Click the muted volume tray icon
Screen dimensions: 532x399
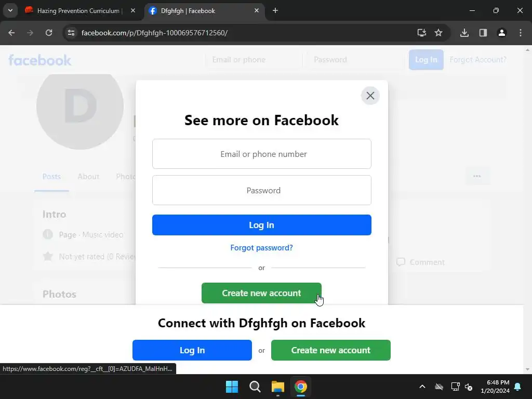point(469,387)
